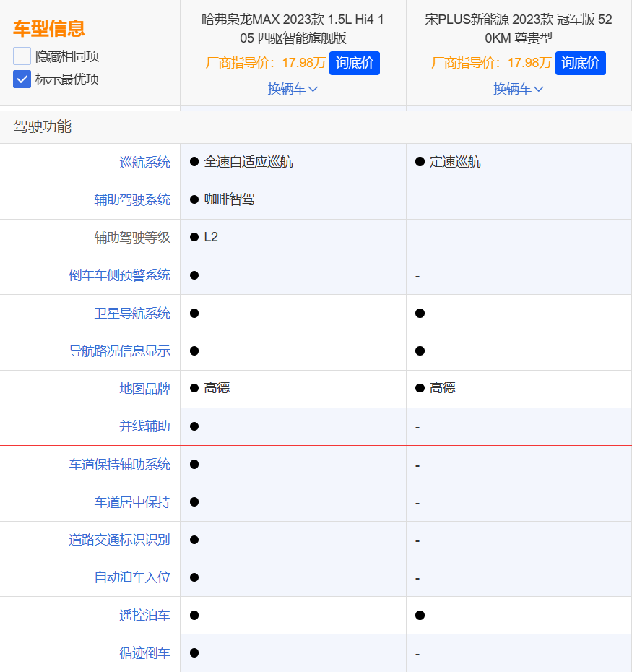Click the 卫星导航系统 link
The image size is (632, 672).
(x=132, y=314)
